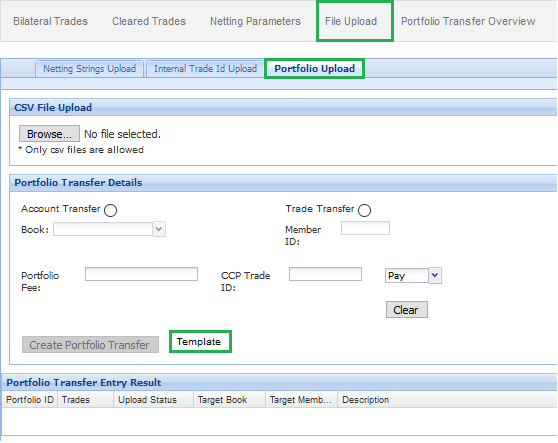The height and width of the screenshot is (443, 558).
Task: Click Browse to choose a CSV file
Action: point(49,134)
